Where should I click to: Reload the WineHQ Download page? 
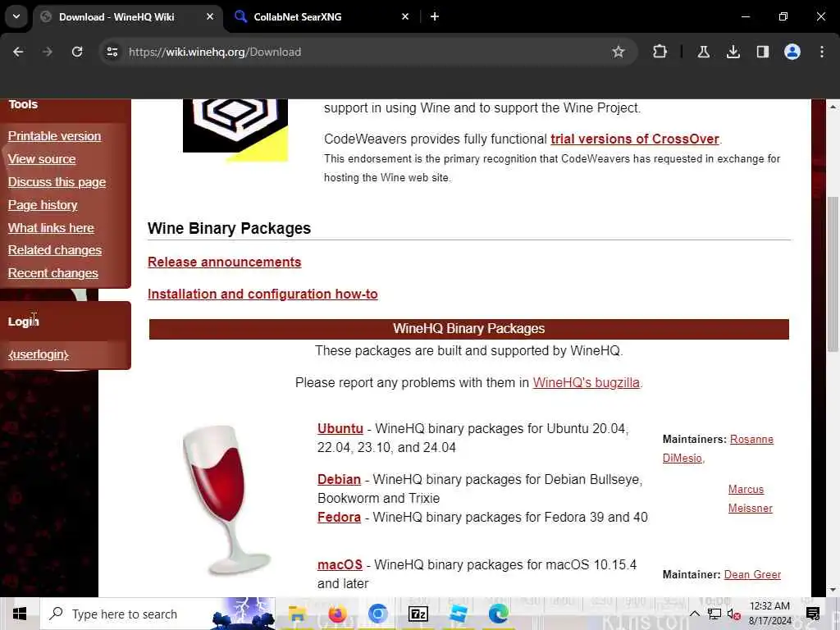coord(77,52)
